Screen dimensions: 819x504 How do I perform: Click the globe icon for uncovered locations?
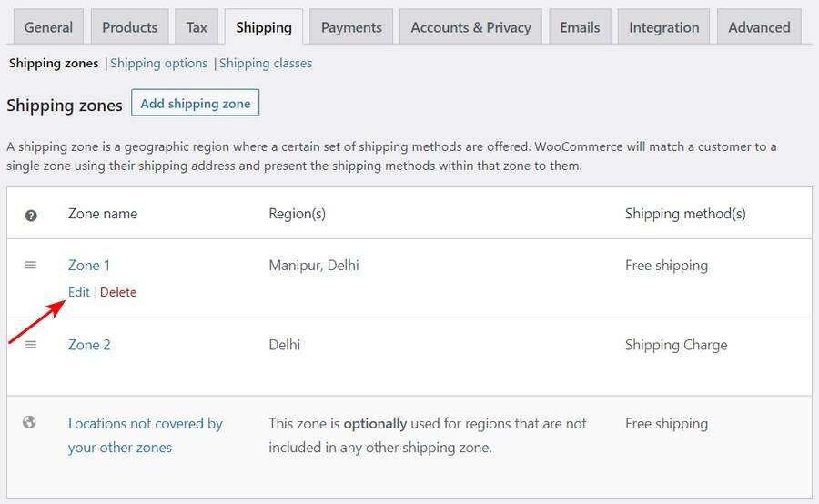(x=30, y=422)
